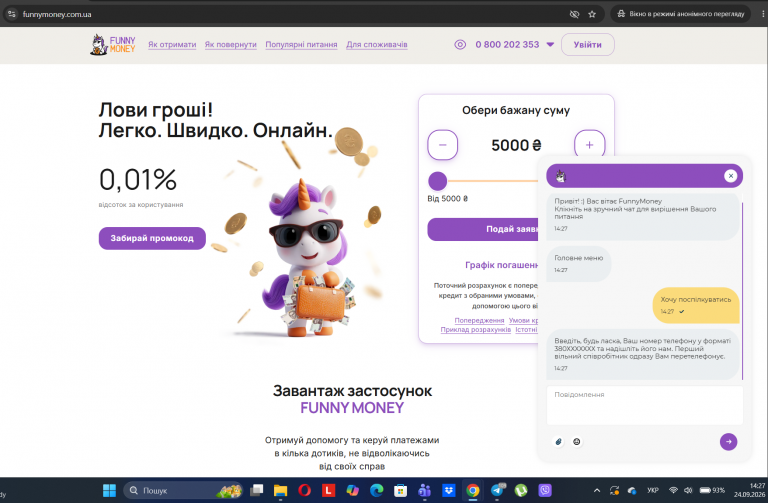The height and width of the screenshot is (503, 768).
Task: Open the Windows Start menu
Action: (109, 490)
